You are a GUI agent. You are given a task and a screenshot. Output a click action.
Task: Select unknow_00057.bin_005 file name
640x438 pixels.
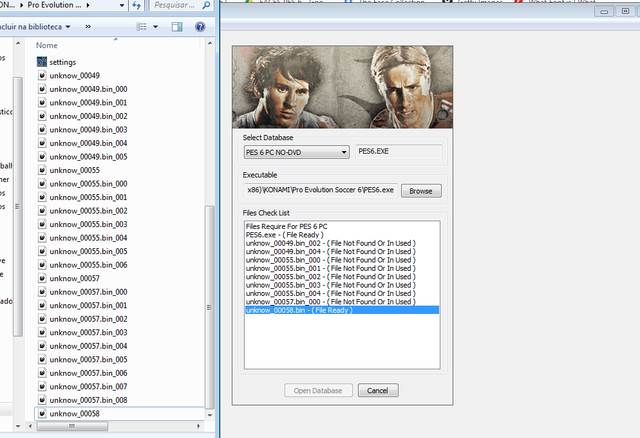click(x=88, y=360)
